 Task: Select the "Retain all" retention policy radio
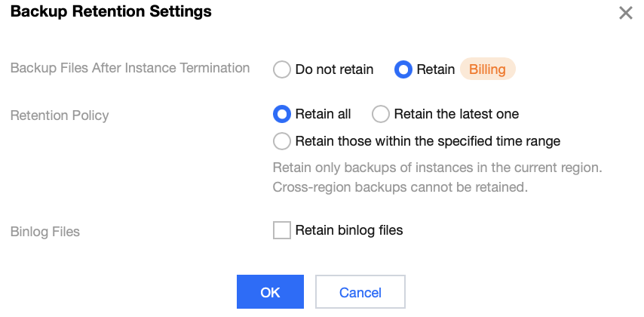282,114
